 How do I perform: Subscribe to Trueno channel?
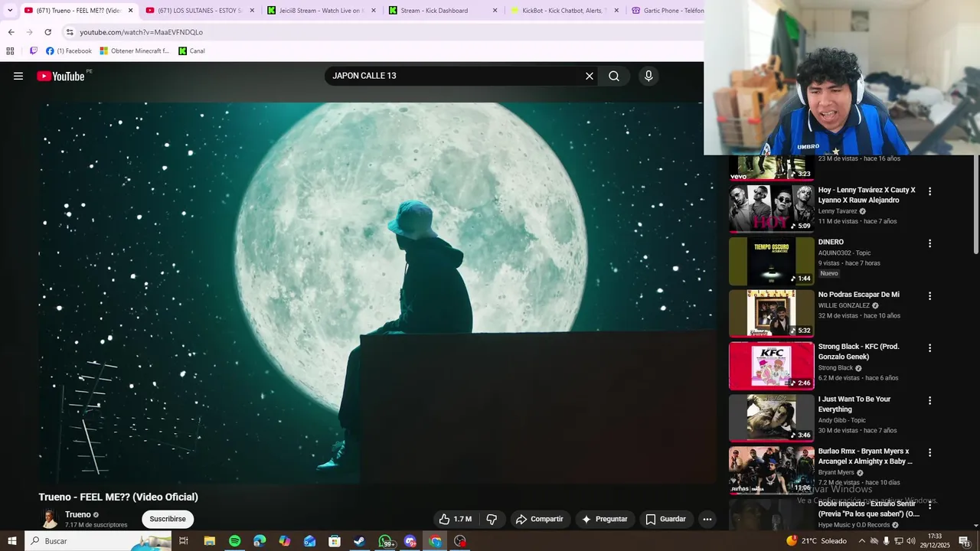[x=168, y=519]
